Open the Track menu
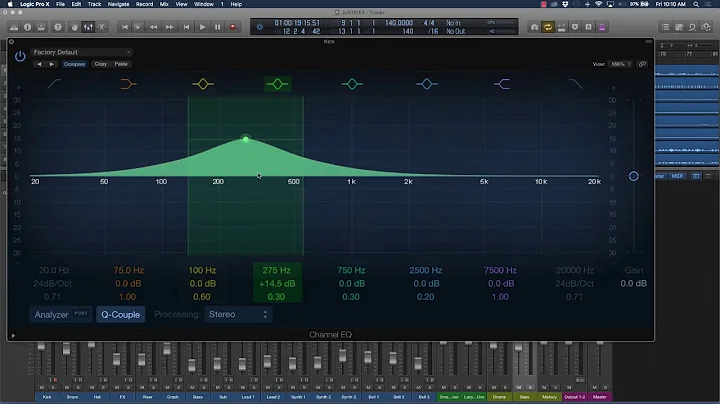The width and height of the screenshot is (720, 404). click(x=94, y=4)
